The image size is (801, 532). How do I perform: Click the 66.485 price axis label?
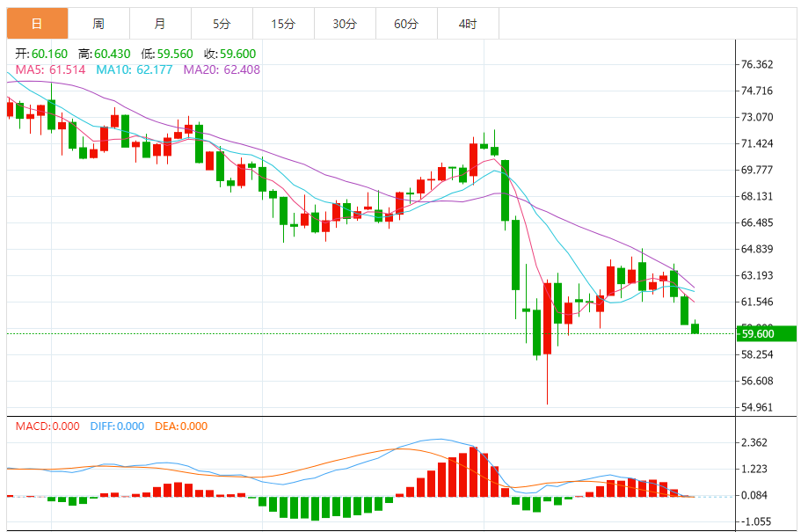pos(757,222)
